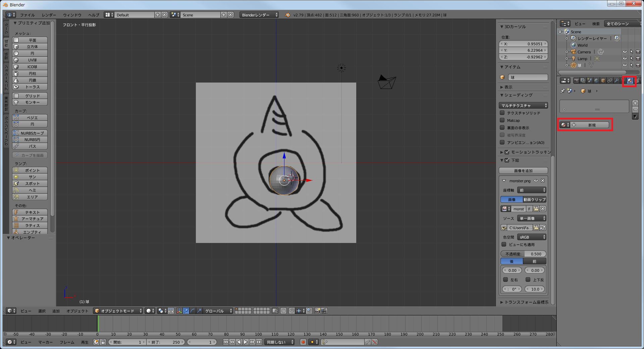The height and width of the screenshot is (349, 644).
Task: Open the Blenderレンダー engine dropdown
Action: [x=259, y=15]
